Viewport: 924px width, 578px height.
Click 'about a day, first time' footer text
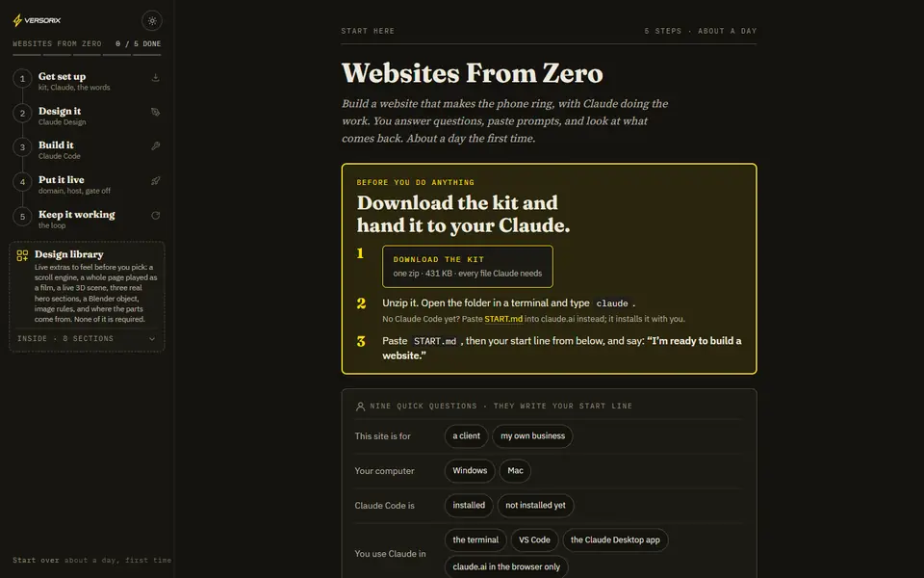click(117, 561)
